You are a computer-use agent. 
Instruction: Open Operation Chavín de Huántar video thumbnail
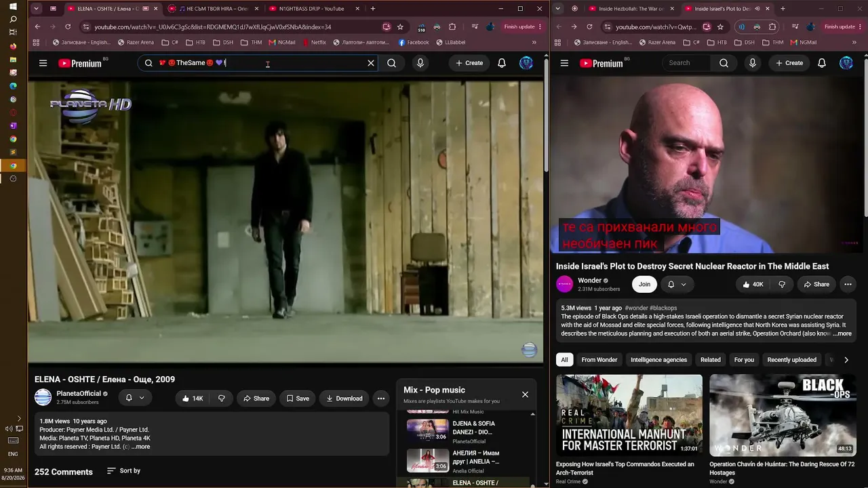(783, 415)
